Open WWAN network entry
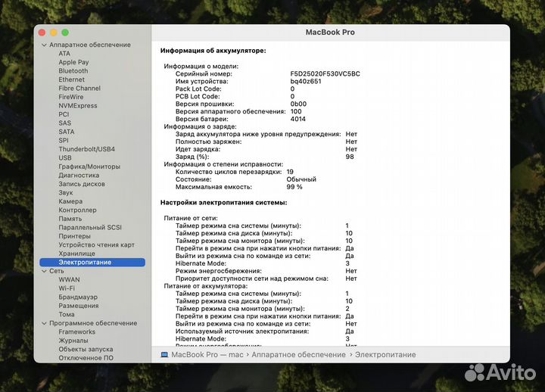Screen dimensions: 545x392 coord(69,279)
